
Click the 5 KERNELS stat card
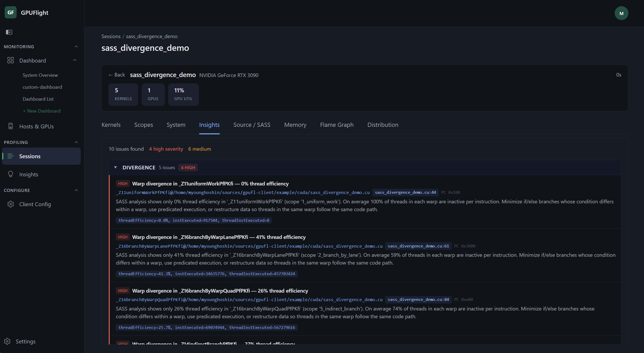coord(123,94)
